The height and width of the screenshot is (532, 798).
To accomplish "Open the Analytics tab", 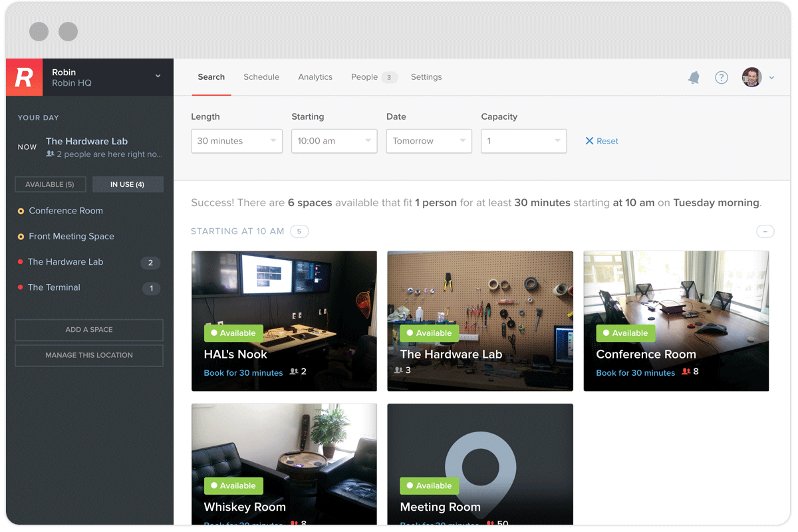I will (x=315, y=77).
